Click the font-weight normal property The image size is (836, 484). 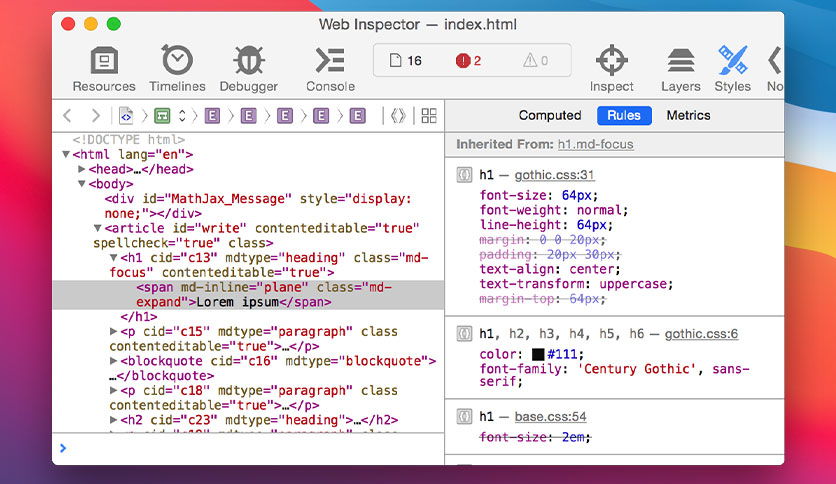tap(554, 210)
